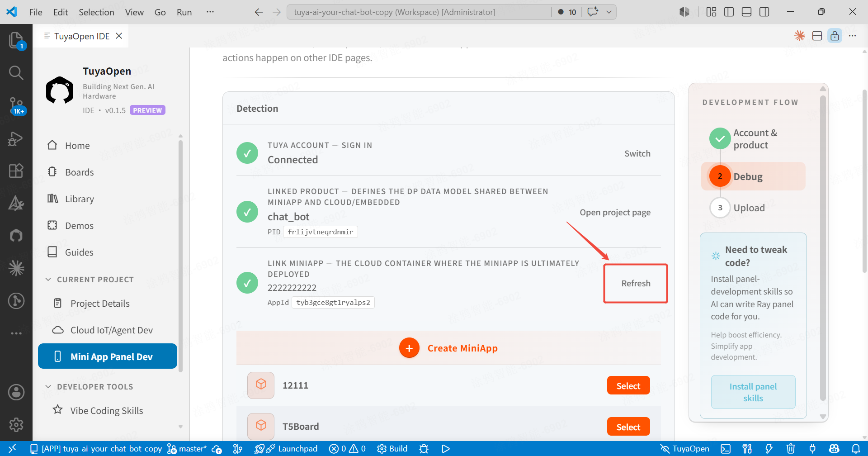Open the GitHub icon in the activity bar
Screen dimensions: 868x456
click(16, 235)
